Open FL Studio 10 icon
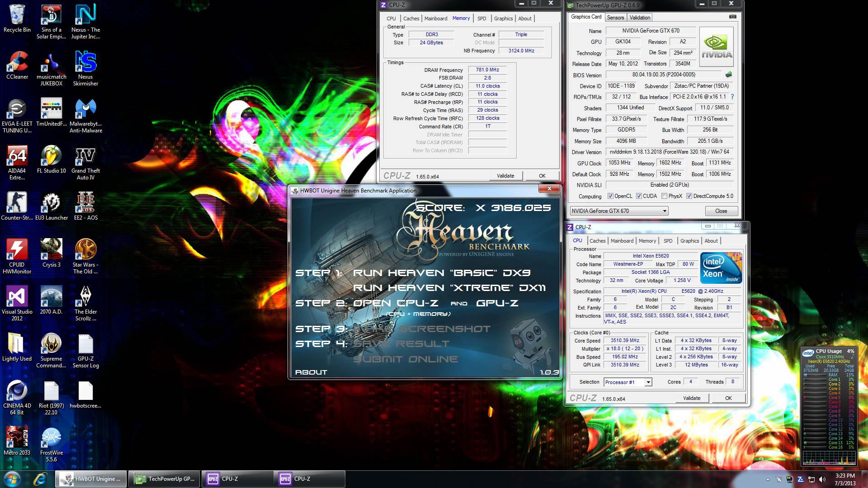 (51, 160)
